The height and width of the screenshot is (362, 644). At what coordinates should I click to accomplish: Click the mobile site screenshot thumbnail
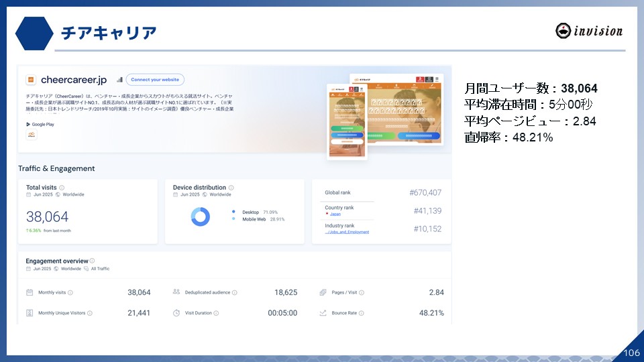(x=347, y=121)
